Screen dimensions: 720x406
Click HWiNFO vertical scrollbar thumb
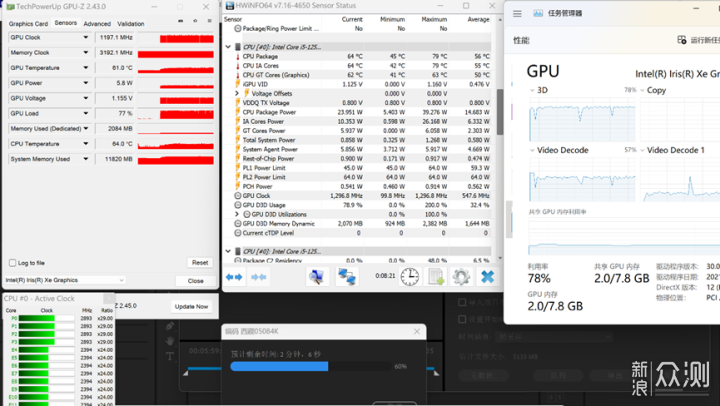pos(500,112)
